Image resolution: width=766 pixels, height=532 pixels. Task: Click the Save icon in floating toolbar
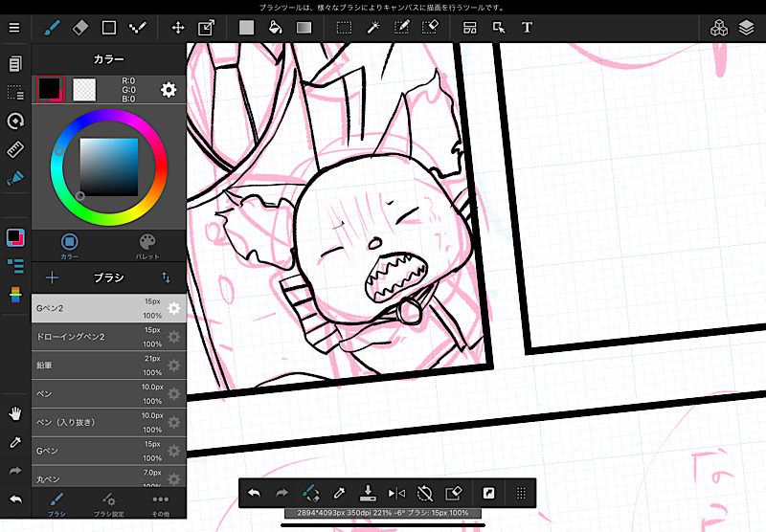click(368, 494)
